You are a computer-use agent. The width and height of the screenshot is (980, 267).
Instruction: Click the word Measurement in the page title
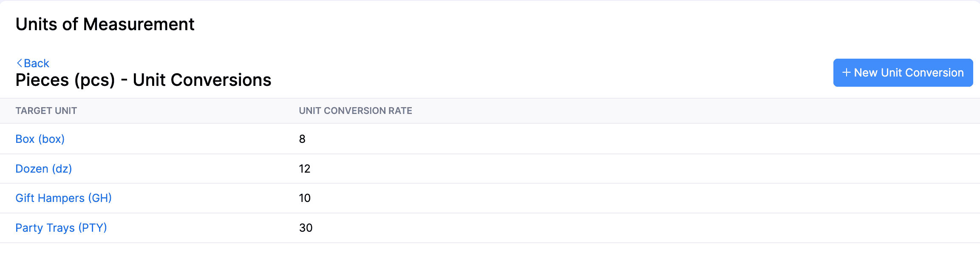pos(139,24)
